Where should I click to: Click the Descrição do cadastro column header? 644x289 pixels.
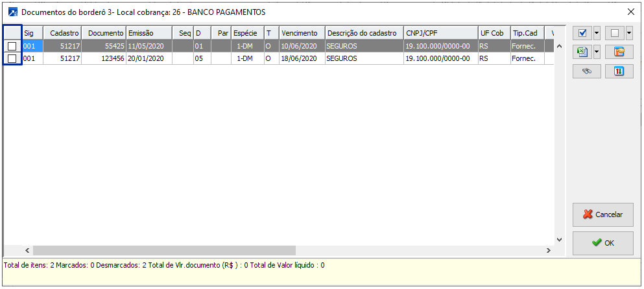pyautogui.click(x=364, y=33)
